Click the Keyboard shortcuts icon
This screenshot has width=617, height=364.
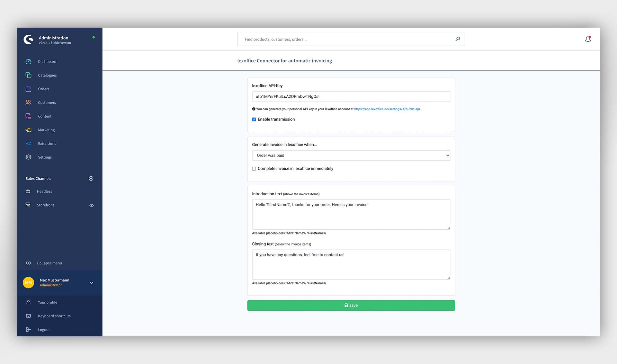[28, 316]
